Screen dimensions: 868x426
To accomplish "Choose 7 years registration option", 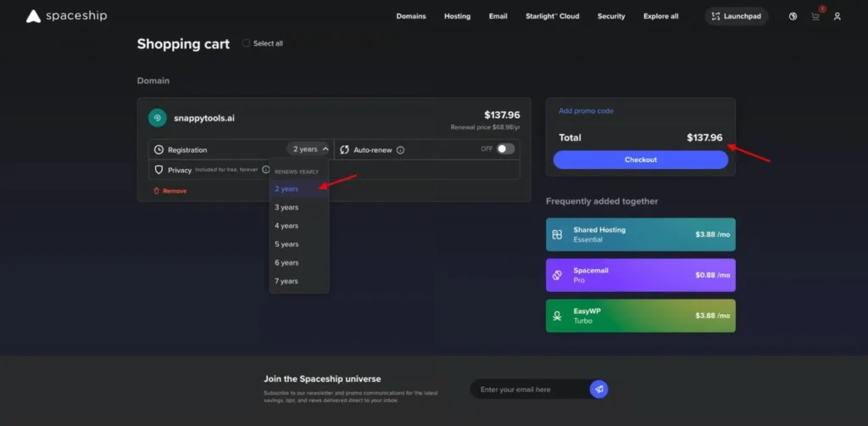I will 287,281.
